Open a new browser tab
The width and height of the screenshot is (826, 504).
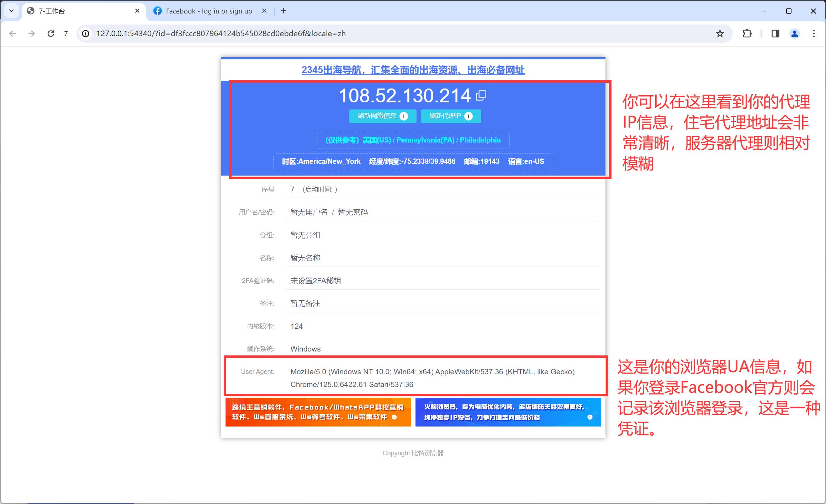tap(284, 11)
